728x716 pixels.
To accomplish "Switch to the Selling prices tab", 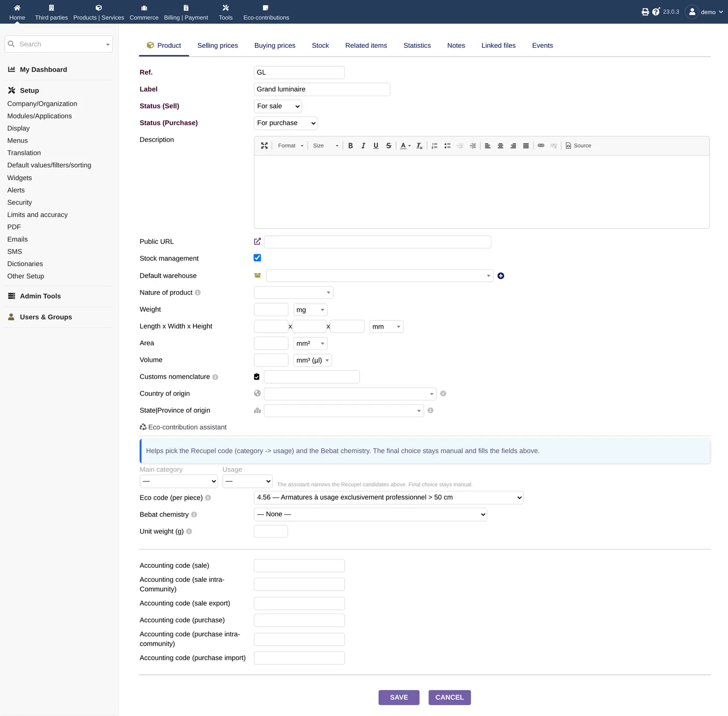I will click(x=217, y=46).
